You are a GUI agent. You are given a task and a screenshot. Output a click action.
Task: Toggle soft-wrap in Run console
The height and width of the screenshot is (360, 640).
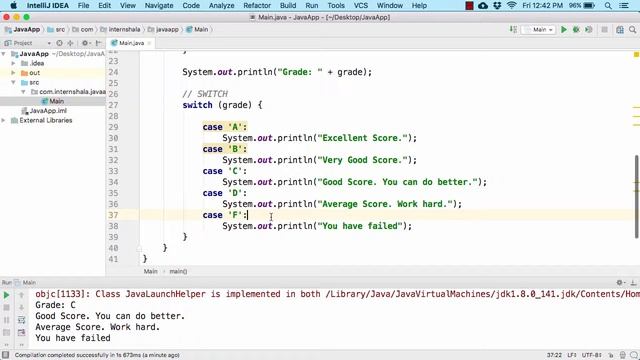tap(21, 320)
